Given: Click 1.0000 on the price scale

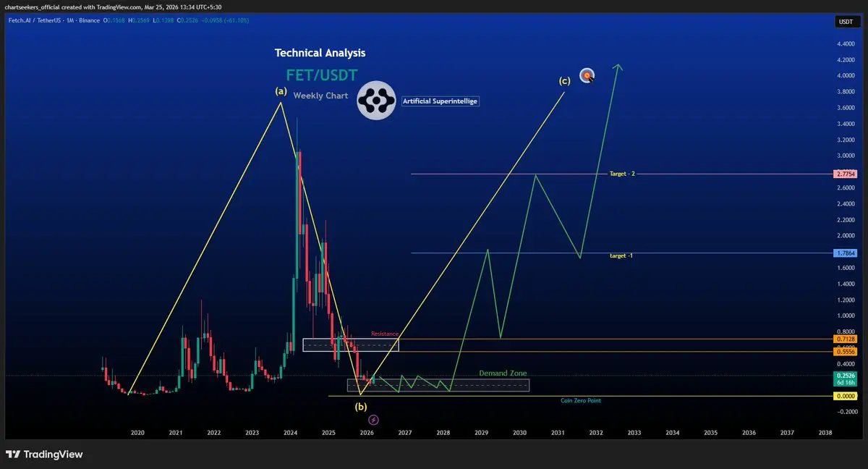Looking at the screenshot, I should point(846,316).
